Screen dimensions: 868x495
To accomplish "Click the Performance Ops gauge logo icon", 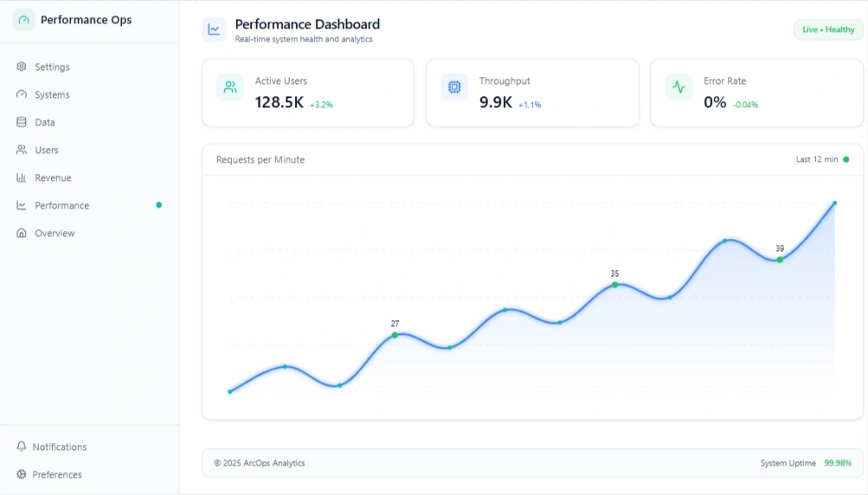I will 24,20.
